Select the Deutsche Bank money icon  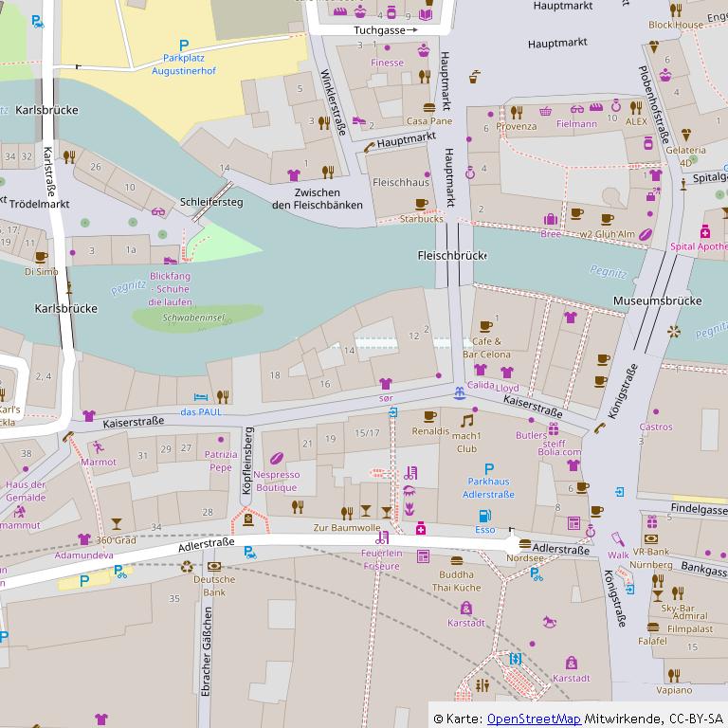214,567
